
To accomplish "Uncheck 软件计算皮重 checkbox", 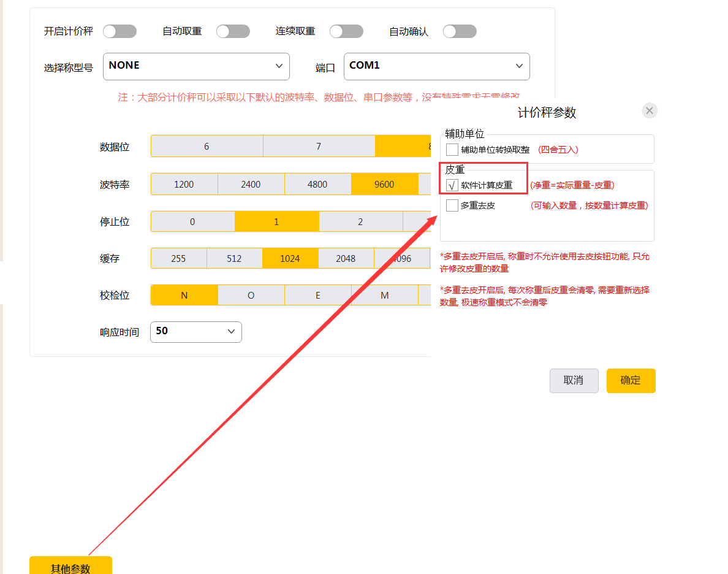I will tap(452, 185).
